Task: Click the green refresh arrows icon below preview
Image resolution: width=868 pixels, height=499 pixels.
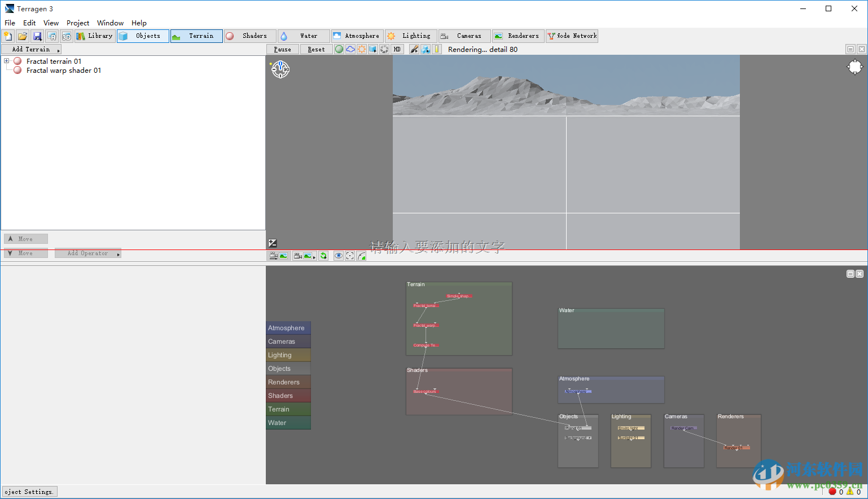Action: (323, 256)
